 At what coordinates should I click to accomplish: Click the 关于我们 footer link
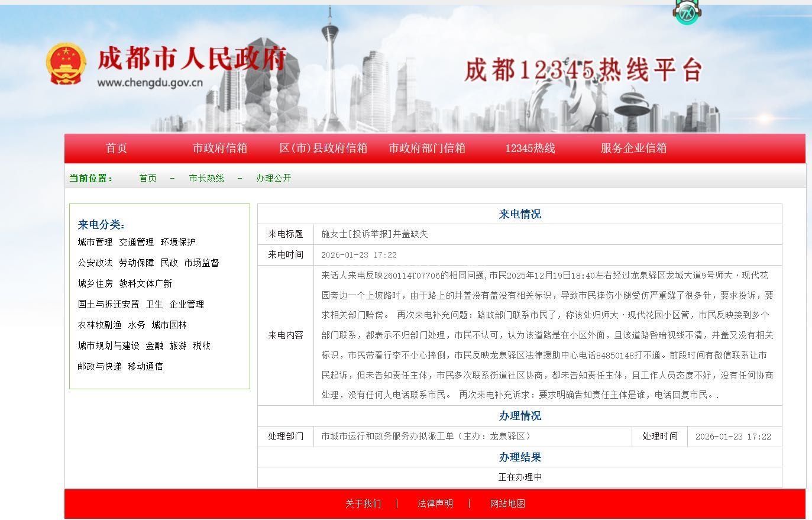(x=363, y=504)
